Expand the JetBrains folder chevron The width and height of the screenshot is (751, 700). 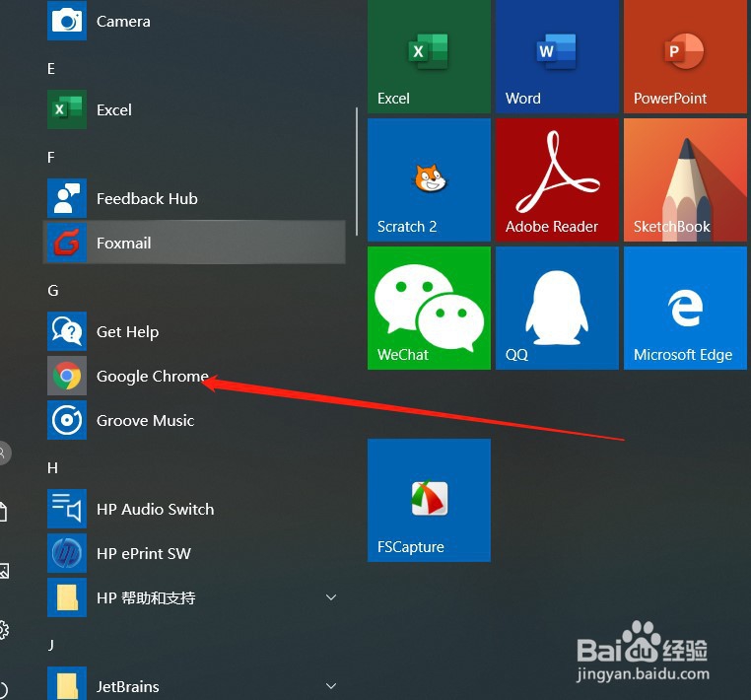331,686
